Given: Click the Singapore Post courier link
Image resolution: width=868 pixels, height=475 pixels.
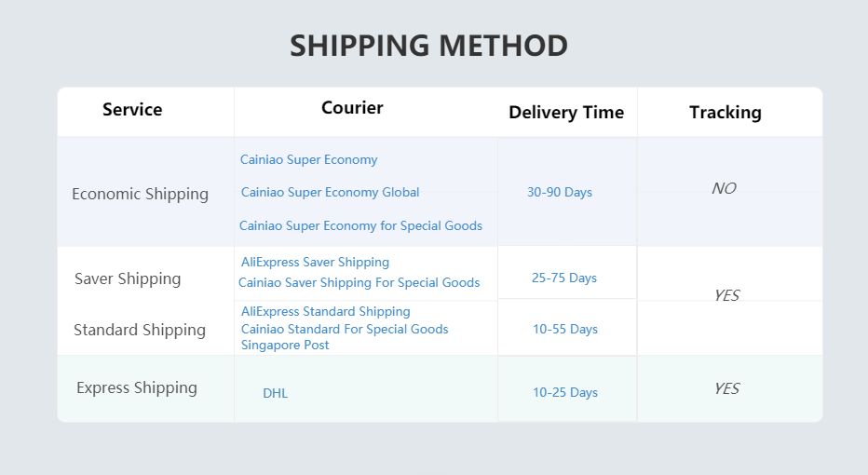Looking at the screenshot, I should pyautogui.click(x=285, y=346).
